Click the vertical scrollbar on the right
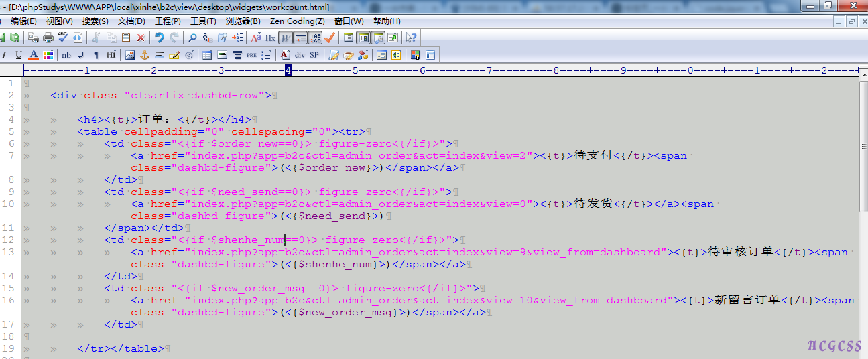Viewport: 868px width, 359px height. point(863,201)
